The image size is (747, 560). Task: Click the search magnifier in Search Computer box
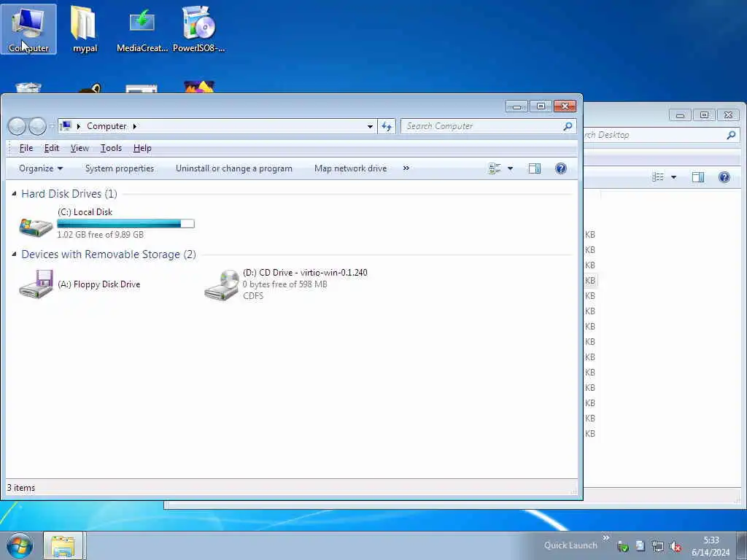(568, 126)
